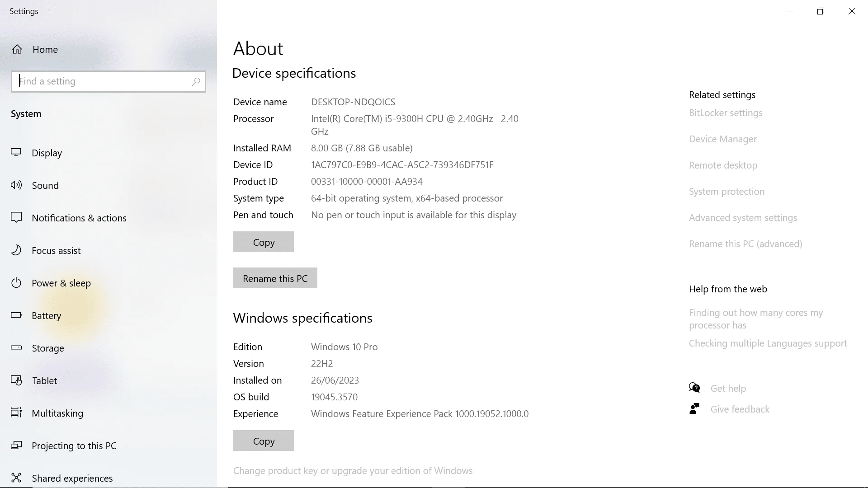Click the Tablet icon in sidebar
The height and width of the screenshot is (488, 868).
pos(16,380)
